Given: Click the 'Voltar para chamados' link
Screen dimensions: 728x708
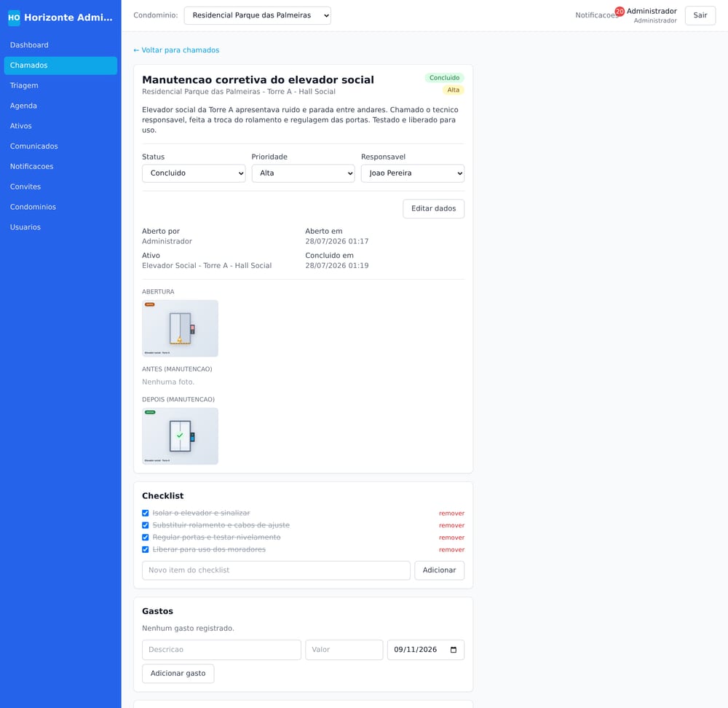Looking at the screenshot, I should (176, 50).
